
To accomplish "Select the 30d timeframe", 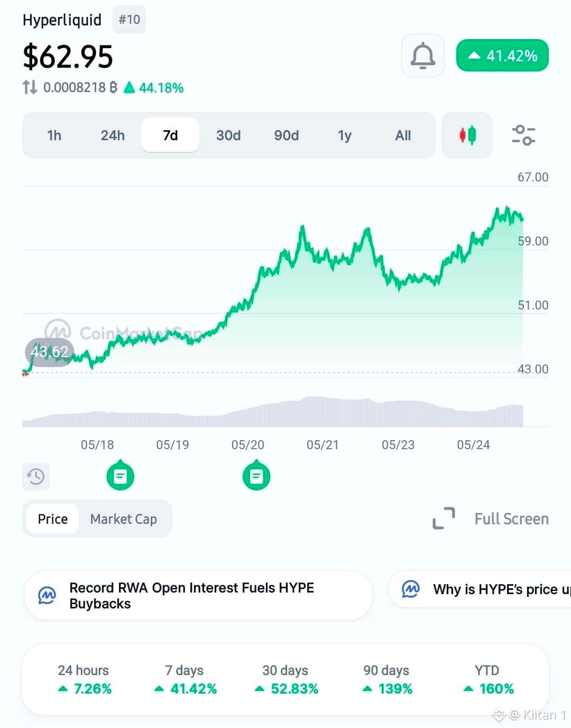I will click(x=228, y=135).
